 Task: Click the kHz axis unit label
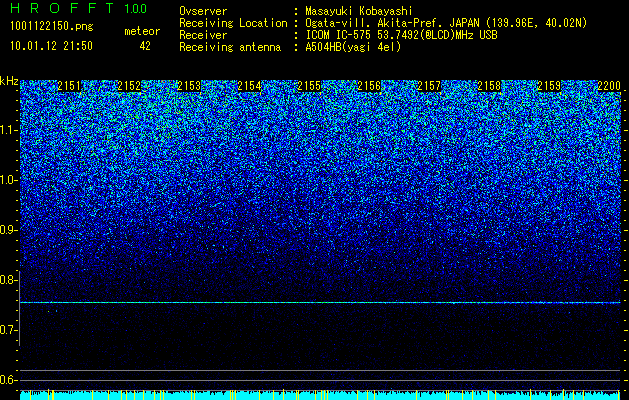[x=9, y=81]
